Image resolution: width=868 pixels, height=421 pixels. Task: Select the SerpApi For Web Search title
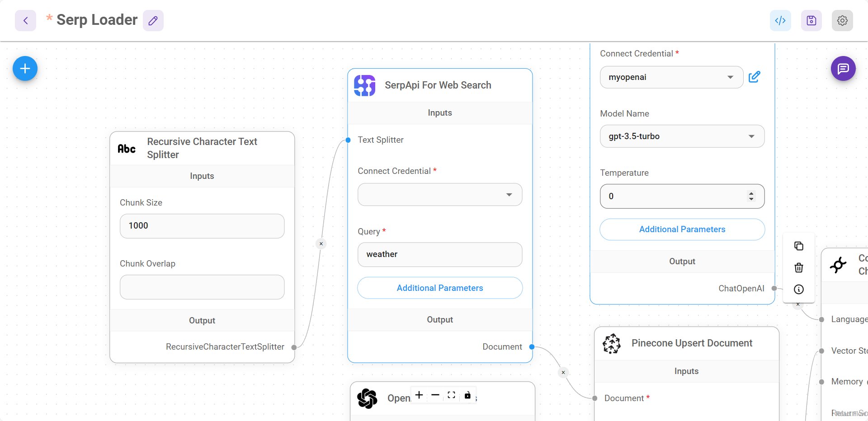pyautogui.click(x=438, y=85)
